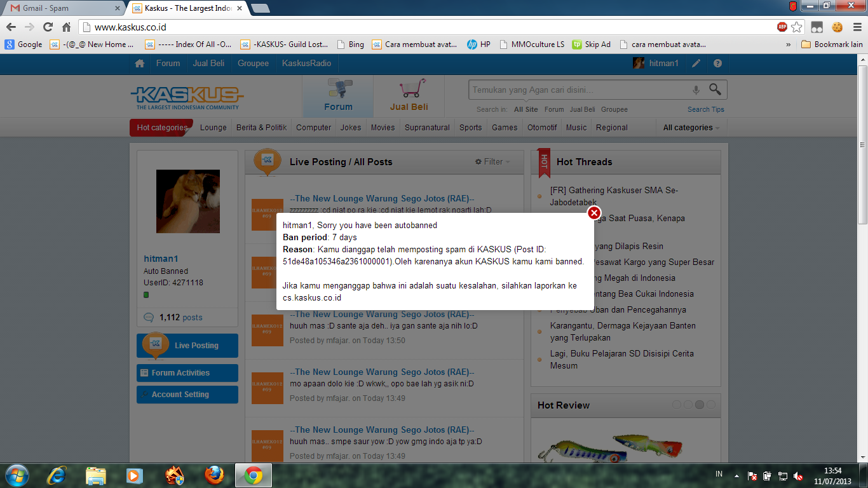This screenshot has width=868, height=488.
Task: Open the thread posted at Today 13:50
Action: coord(381,315)
